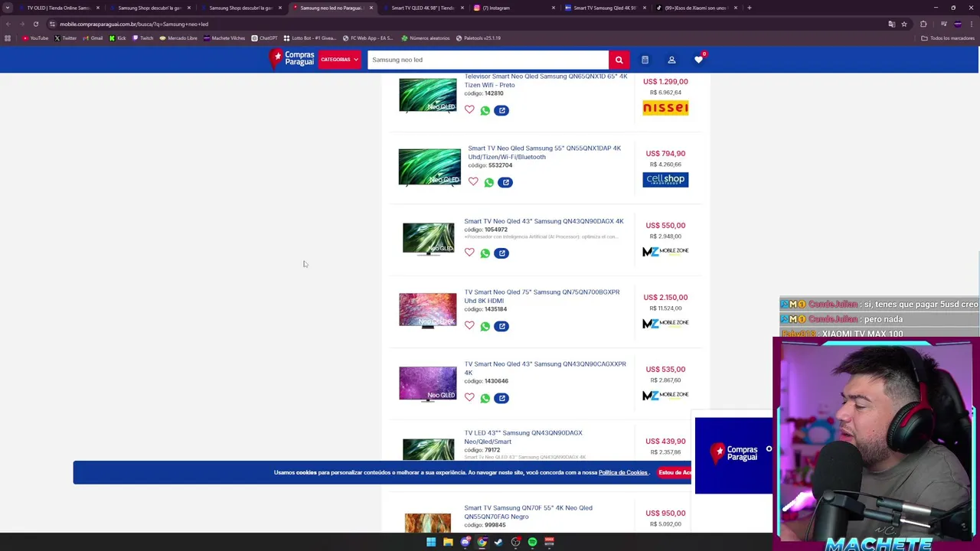Click Mobile Zone logo under US$ 535,00

(665, 395)
